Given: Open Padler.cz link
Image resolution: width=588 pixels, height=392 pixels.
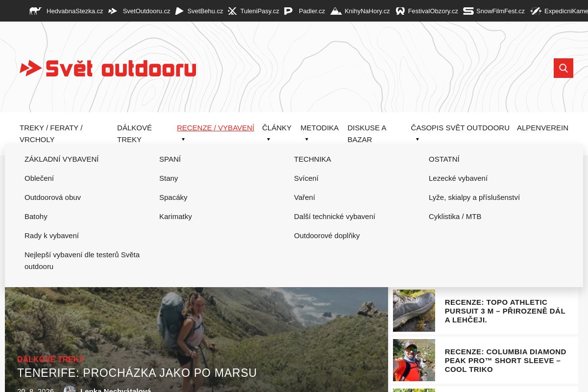Looking at the screenshot, I should 312,11.
